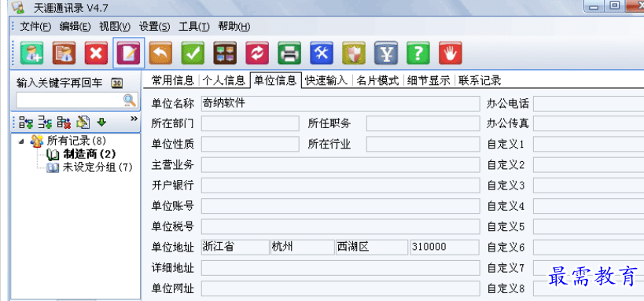Click the calendar 30 icon beside search label
This screenshot has height=301, width=644.
117,83
